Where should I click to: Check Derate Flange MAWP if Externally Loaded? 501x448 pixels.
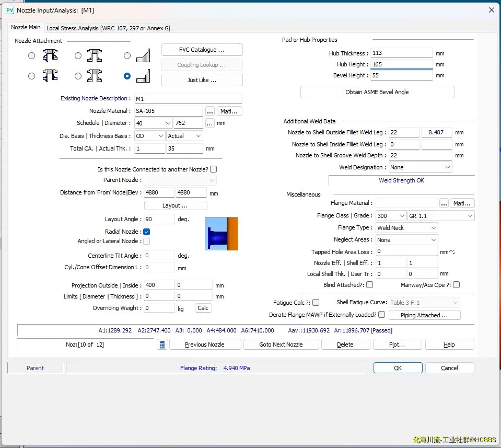381,314
